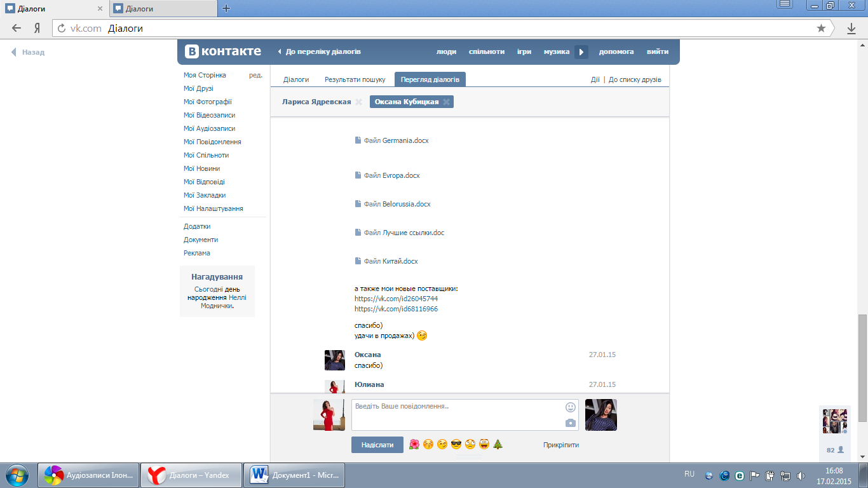Open the Прикріпити attach menu

tap(561, 445)
